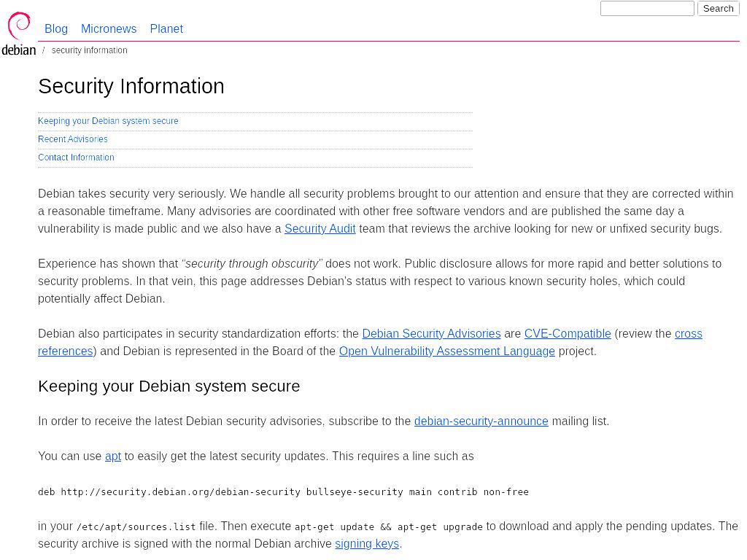Jump to Keeping your Debian system secure
Image resolution: width=747 pixels, height=560 pixels.
pos(108,121)
